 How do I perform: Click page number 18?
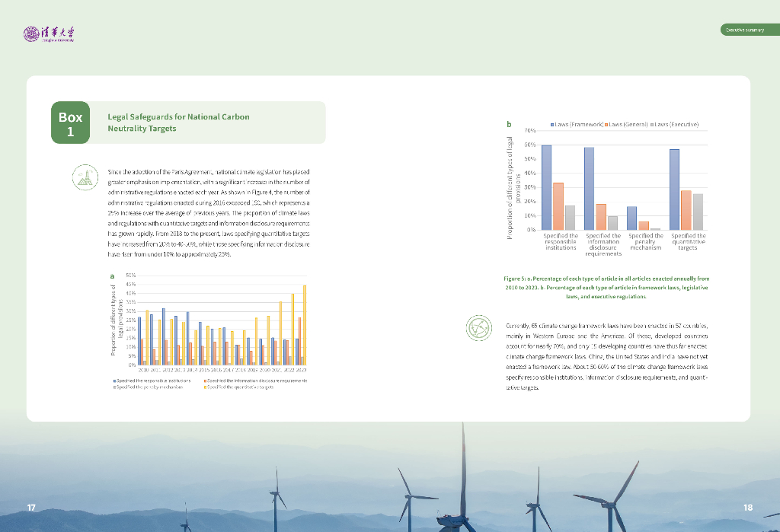(x=748, y=508)
